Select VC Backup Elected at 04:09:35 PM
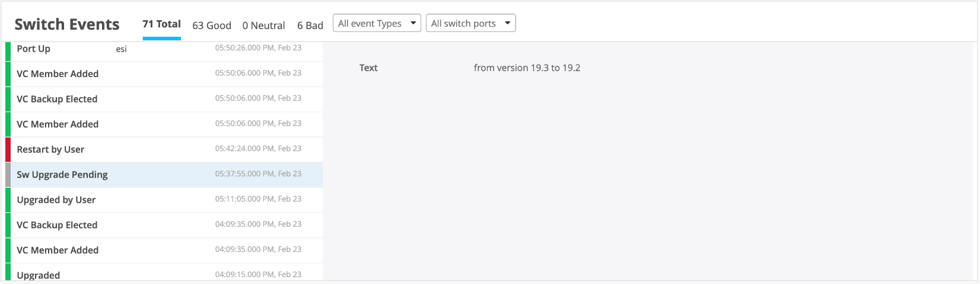 click(57, 225)
